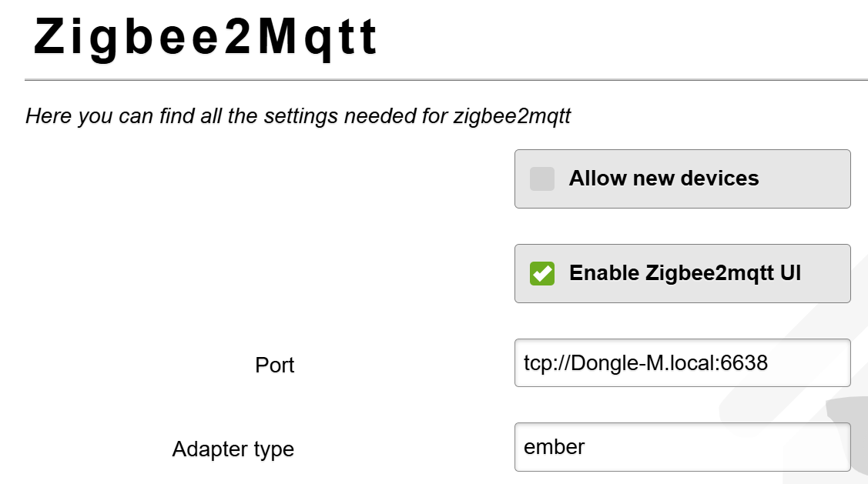Screen dimensions: 868x484
Task: Click the Zigbee2Mqtt page heading
Action: [206, 37]
